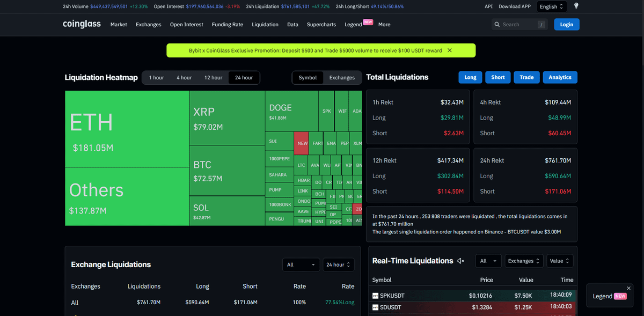644x316 pixels.
Task: Click the ETH heatmap tile
Action: (127, 129)
